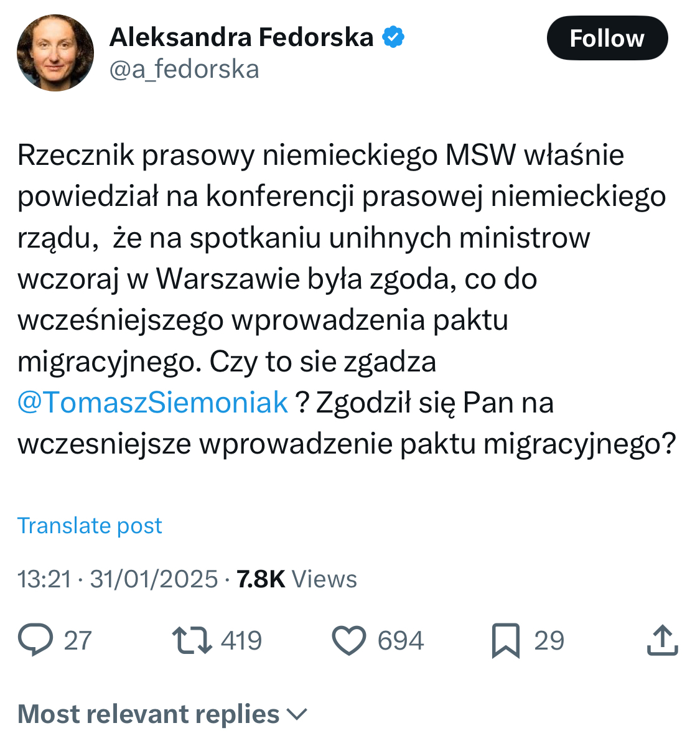Click the 27 replies count

coord(78,641)
